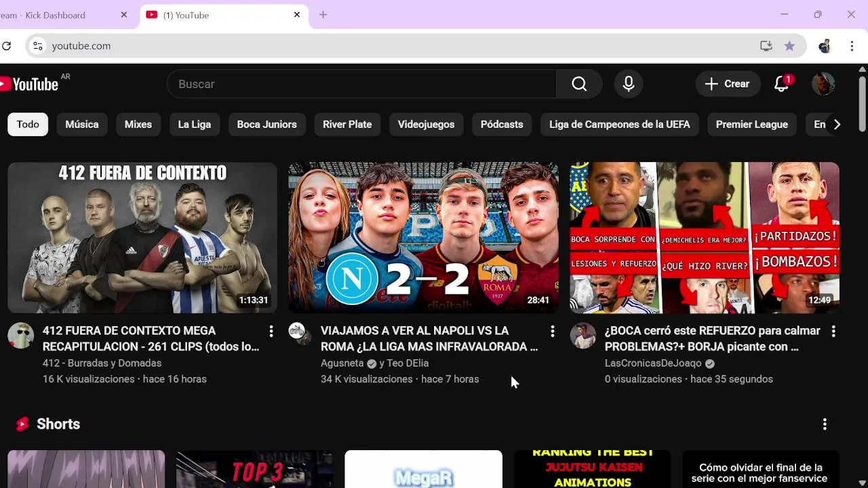Click the YouTube logo home icon
The height and width of the screenshot is (488, 868).
[x=29, y=84]
